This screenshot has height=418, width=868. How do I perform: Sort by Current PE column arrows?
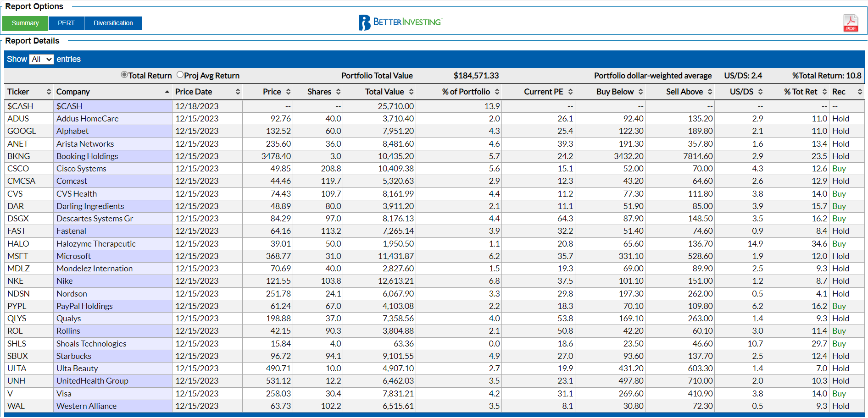pyautogui.click(x=570, y=92)
